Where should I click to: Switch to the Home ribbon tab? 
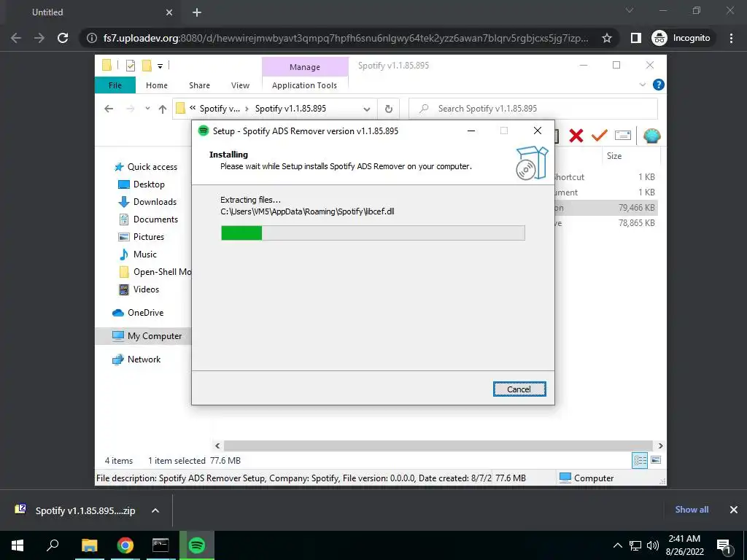tap(157, 85)
